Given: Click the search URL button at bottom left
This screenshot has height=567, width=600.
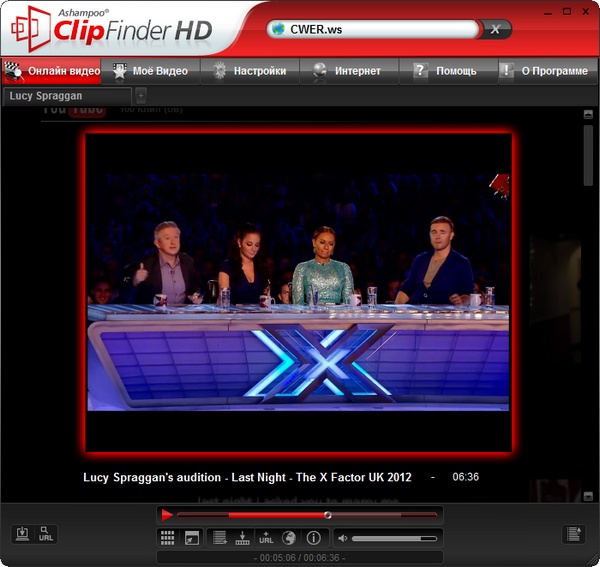Looking at the screenshot, I should coord(46,535).
